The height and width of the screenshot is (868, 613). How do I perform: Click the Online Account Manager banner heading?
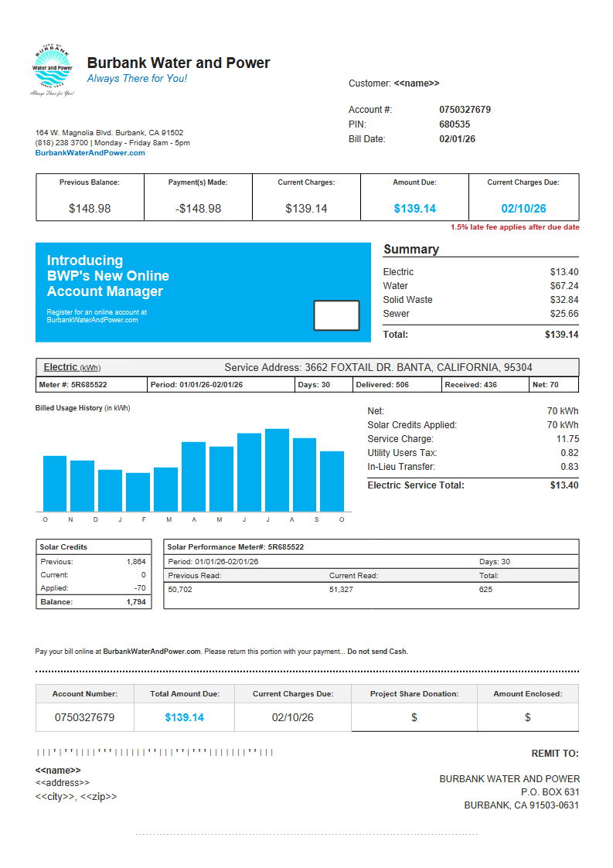pos(108,276)
